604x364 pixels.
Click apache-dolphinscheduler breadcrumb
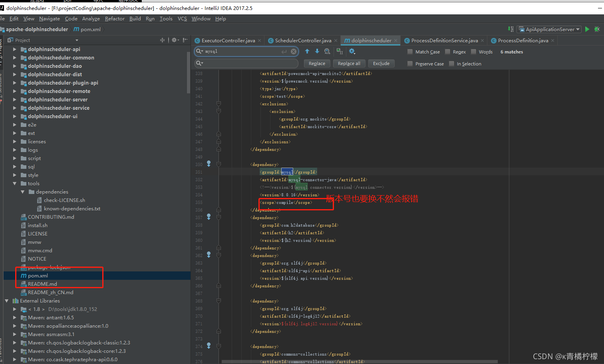click(37, 29)
